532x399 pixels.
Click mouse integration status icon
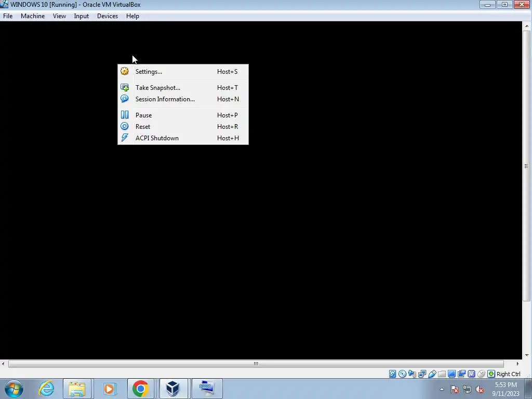pyautogui.click(x=481, y=374)
